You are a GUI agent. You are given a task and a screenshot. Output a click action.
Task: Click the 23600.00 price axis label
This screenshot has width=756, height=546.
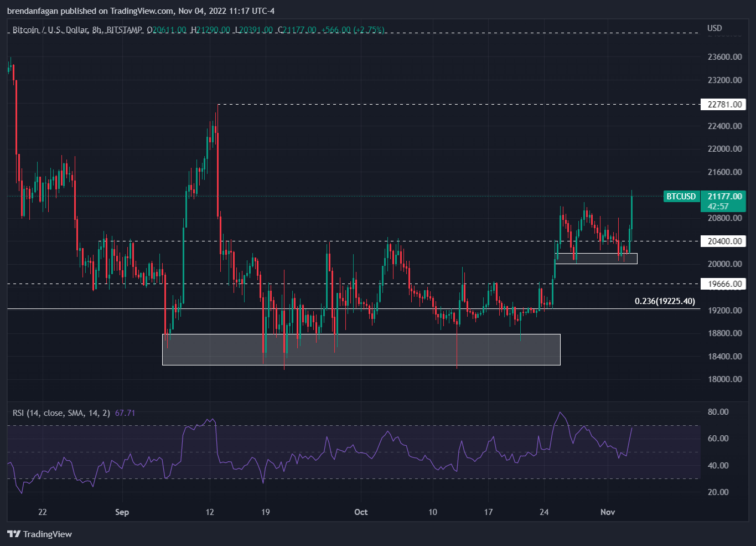click(724, 57)
